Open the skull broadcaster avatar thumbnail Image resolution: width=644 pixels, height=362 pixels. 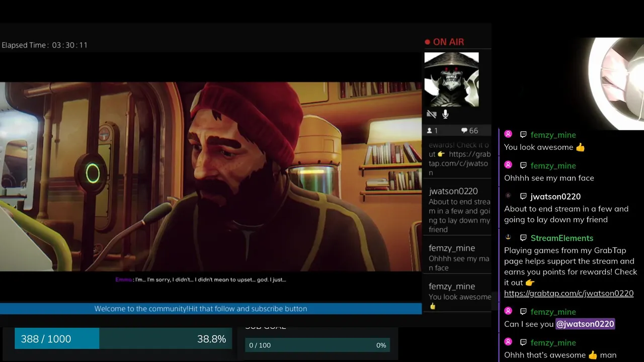(x=451, y=79)
